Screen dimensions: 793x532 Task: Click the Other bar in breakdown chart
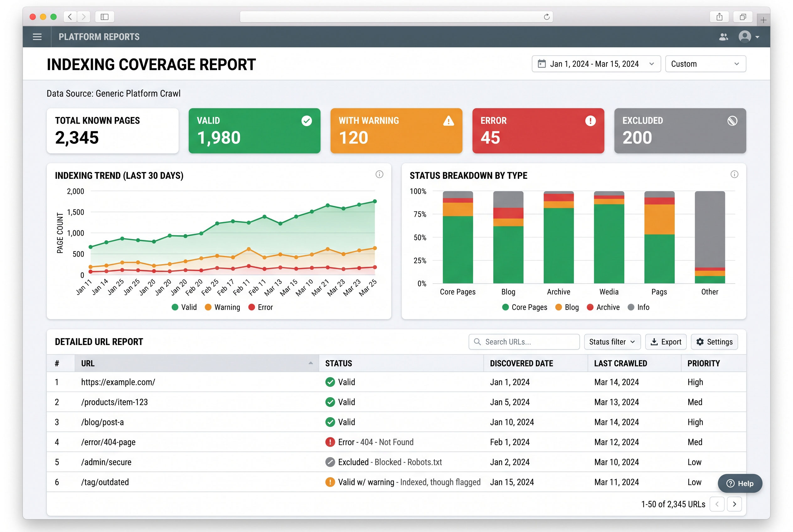pos(710,237)
